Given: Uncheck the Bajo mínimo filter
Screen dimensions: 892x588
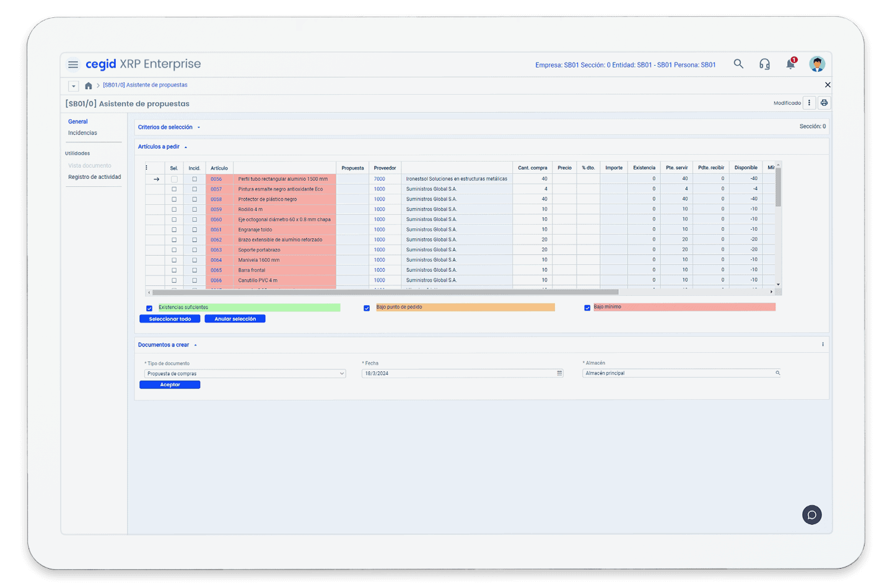Looking at the screenshot, I should pyautogui.click(x=587, y=307).
